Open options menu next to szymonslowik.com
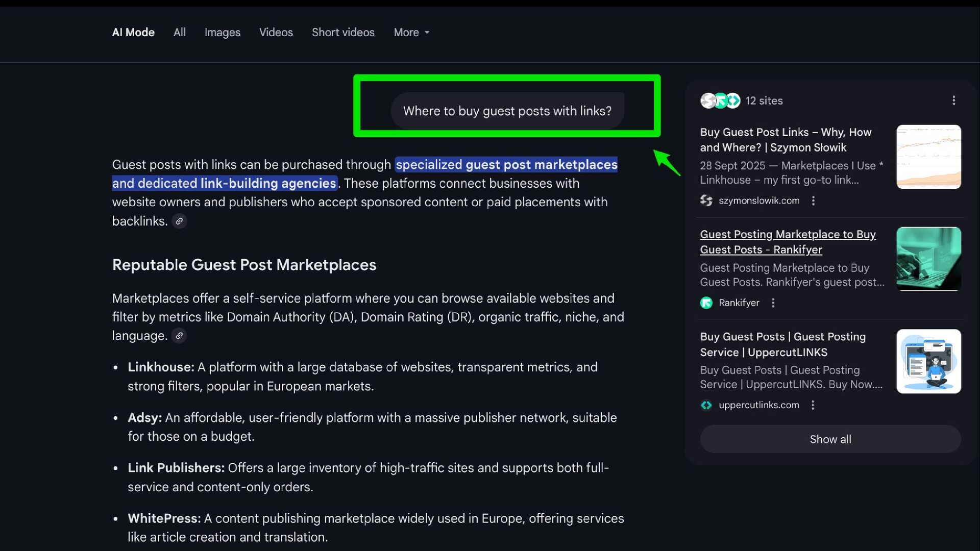This screenshot has width=980, height=551. coord(813,201)
